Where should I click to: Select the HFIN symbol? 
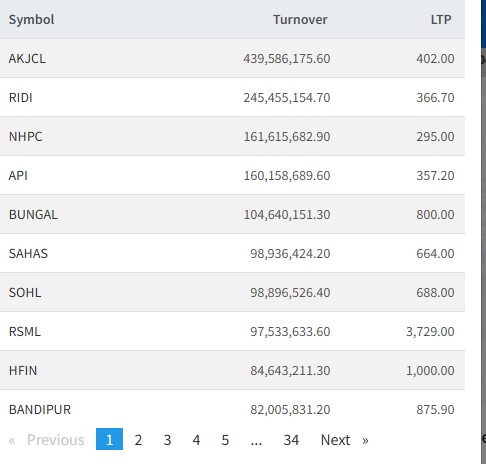pyautogui.click(x=23, y=371)
